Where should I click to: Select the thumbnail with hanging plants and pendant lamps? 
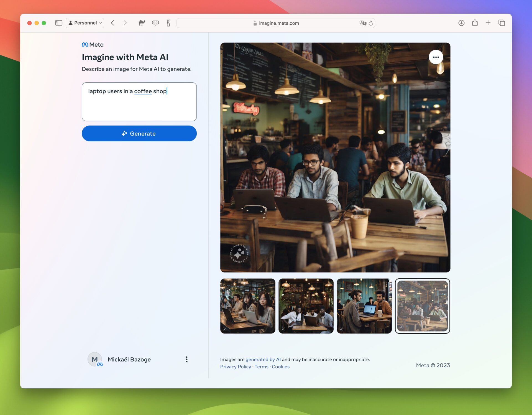(x=306, y=306)
